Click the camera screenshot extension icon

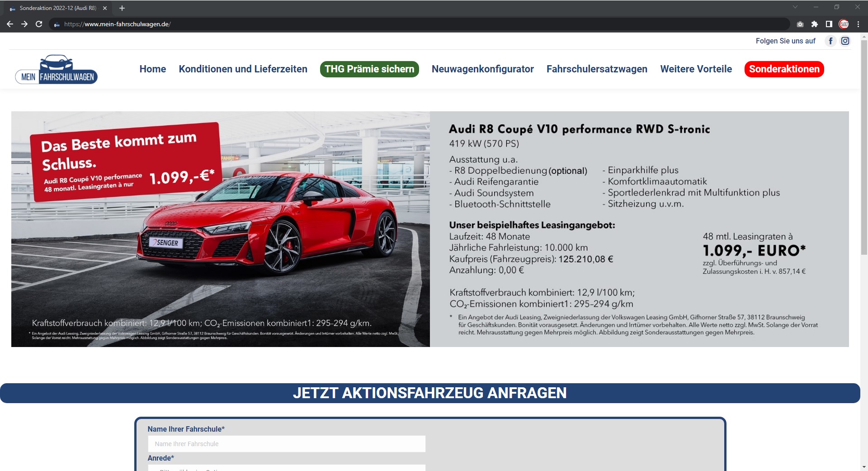tap(800, 24)
